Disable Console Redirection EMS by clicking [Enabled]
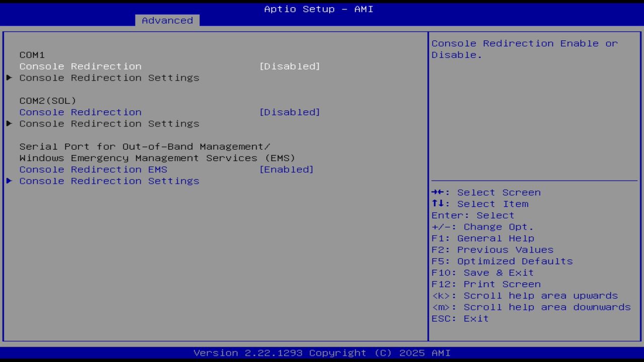The height and width of the screenshot is (362, 644). click(x=287, y=169)
